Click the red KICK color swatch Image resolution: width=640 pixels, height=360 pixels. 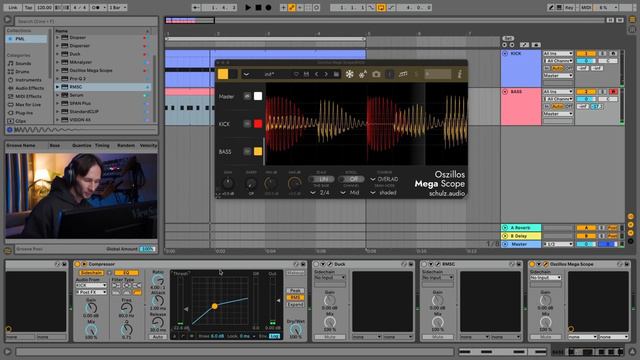[258, 124]
